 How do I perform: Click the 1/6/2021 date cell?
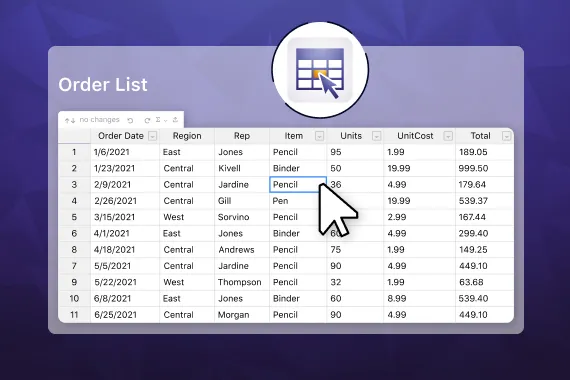(x=125, y=152)
